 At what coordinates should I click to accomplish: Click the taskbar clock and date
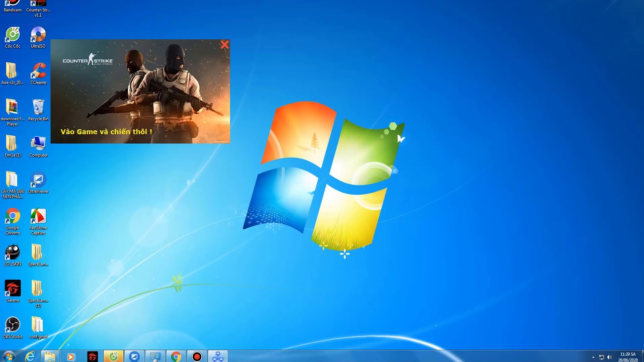click(x=628, y=357)
